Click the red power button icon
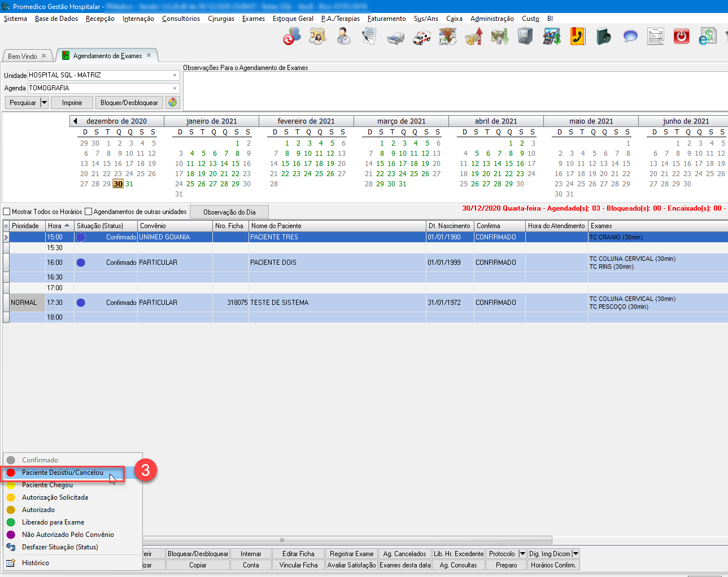The height and width of the screenshot is (577, 728). [682, 37]
